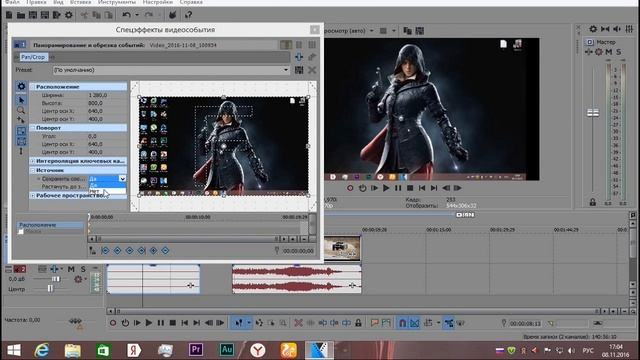Screen dimensions: 640x360
Task: Click the red X delete icon in bottom toolbar
Action: tap(298, 323)
